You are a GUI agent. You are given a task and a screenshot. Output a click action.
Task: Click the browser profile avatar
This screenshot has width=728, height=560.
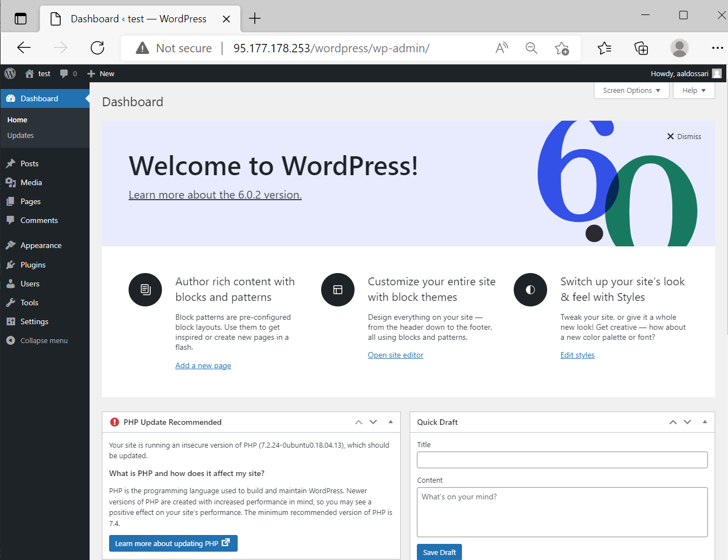point(679,48)
